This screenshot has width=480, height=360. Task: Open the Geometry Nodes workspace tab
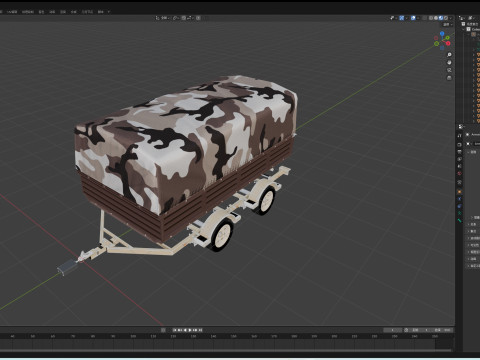87,12
